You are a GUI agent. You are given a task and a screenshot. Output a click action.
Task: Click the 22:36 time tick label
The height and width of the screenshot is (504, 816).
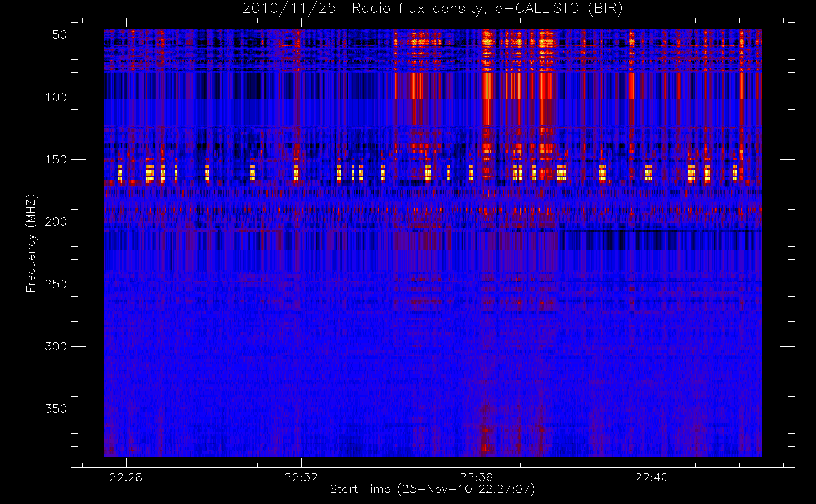[x=477, y=477]
